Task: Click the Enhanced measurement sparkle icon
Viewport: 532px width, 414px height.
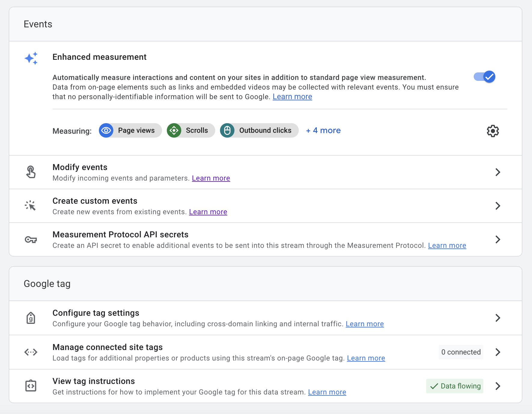Action: [x=31, y=58]
